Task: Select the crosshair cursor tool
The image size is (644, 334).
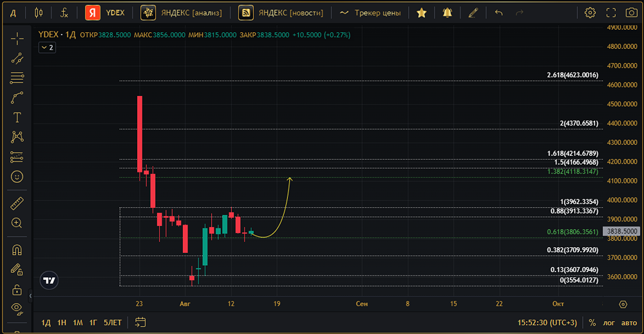Action: (17, 39)
